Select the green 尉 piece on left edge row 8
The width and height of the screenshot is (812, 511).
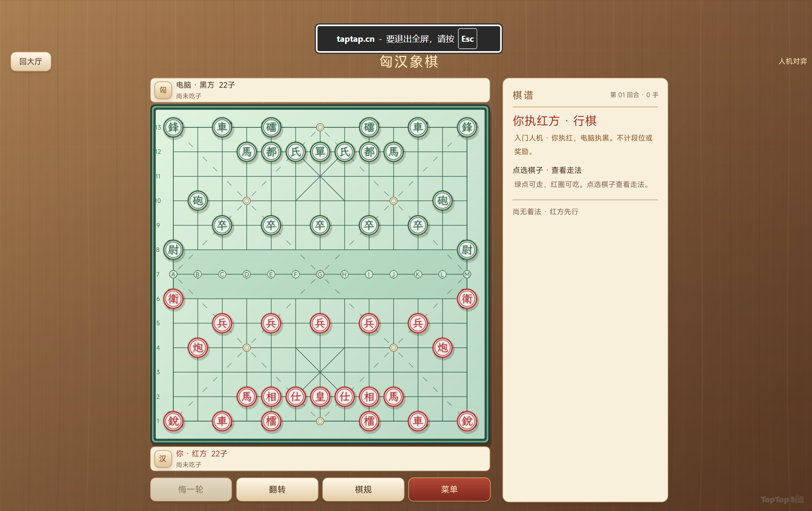[173, 250]
